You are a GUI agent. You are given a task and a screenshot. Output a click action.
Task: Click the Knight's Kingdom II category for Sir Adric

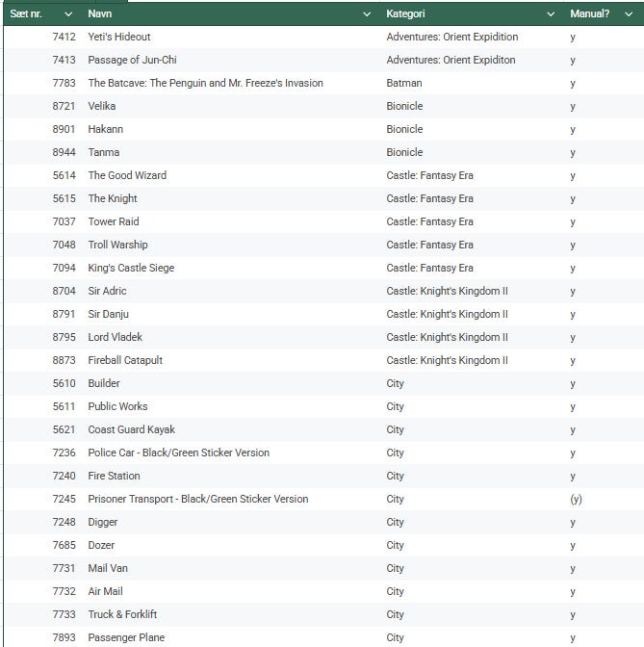(474, 291)
